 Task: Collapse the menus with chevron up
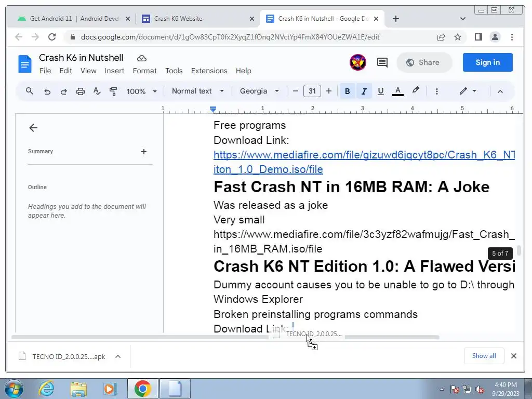(500, 91)
